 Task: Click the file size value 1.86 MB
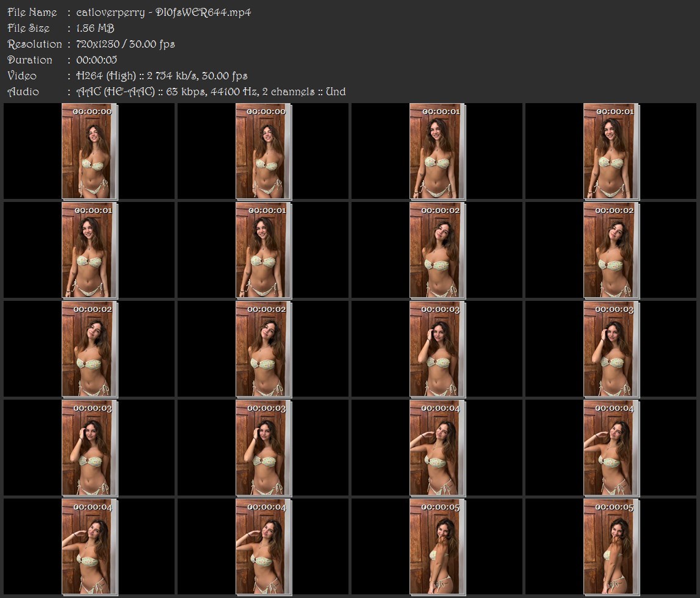point(95,28)
